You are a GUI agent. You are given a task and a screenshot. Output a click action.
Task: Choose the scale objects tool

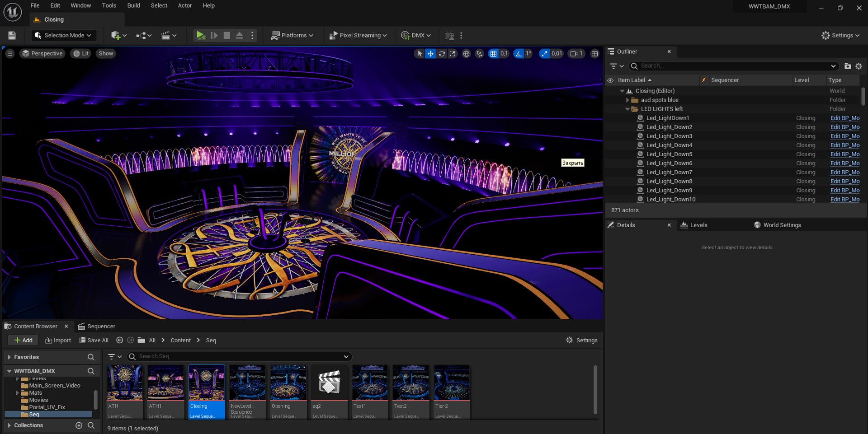[452, 54]
